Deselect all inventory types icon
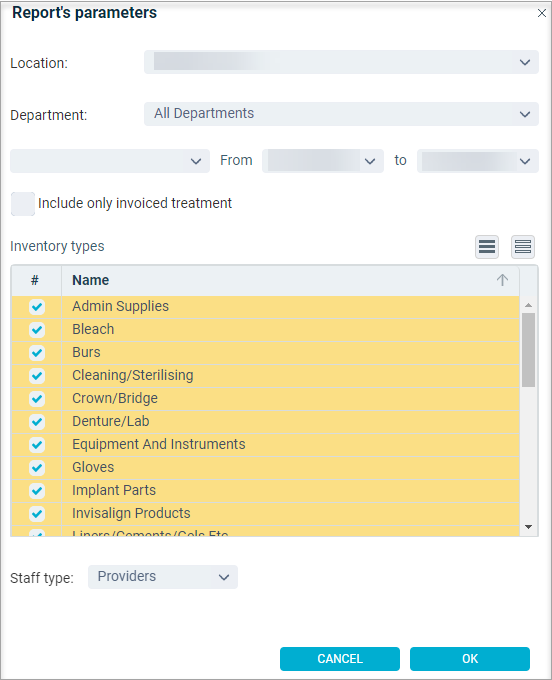Image resolution: width=552 pixels, height=680 pixels. coord(523,247)
